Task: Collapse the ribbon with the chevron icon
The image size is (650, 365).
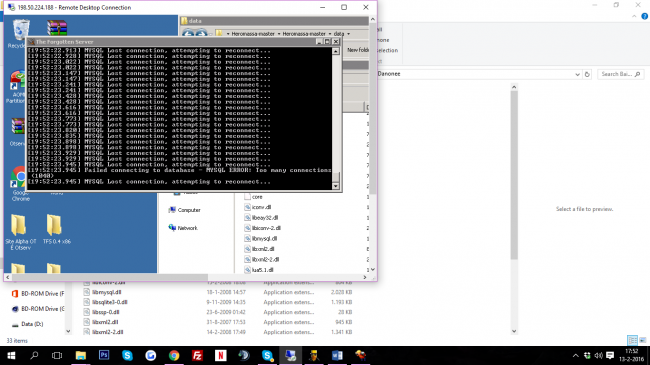Action: click(x=634, y=16)
